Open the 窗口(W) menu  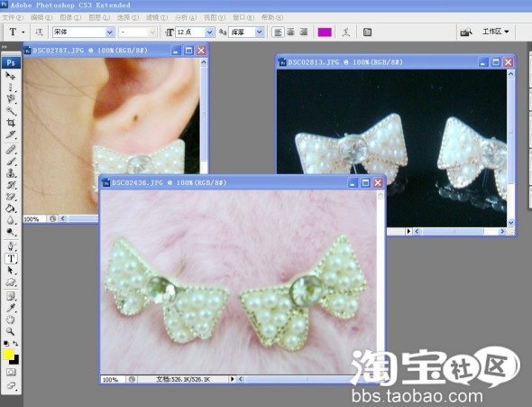point(243,17)
